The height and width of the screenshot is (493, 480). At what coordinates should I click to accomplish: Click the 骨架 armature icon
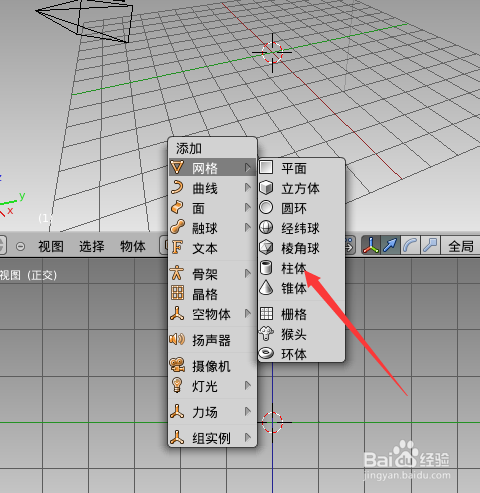tap(177, 273)
